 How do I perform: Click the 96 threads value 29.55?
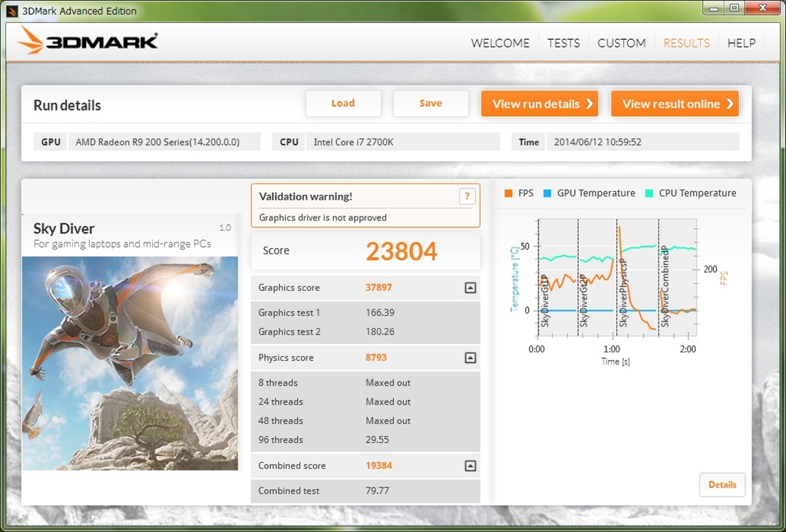pyautogui.click(x=378, y=440)
